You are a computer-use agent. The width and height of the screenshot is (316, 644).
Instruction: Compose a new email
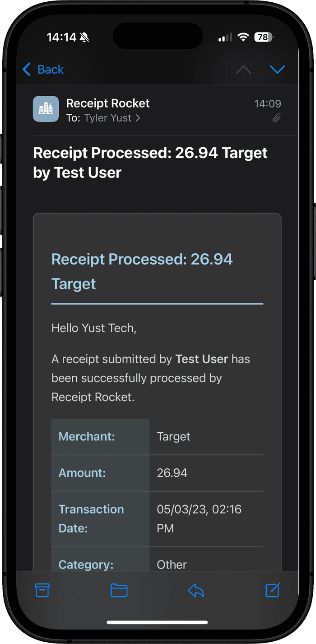(273, 590)
